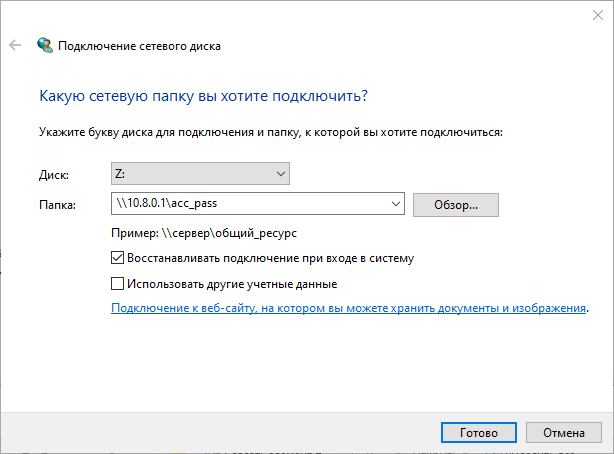Close the Map Network Drive dialog

pos(598,15)
